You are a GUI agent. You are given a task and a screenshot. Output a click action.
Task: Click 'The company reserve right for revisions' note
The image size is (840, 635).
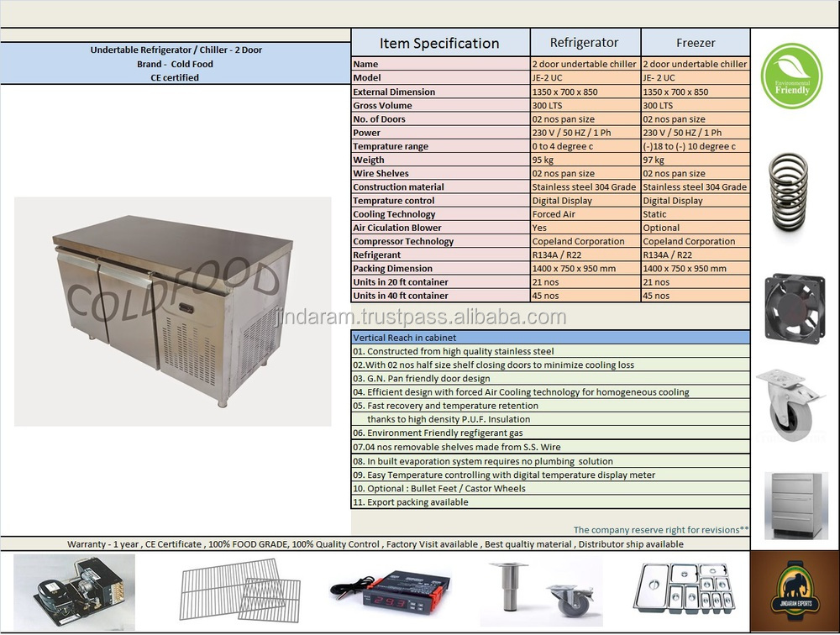point(661,530)
